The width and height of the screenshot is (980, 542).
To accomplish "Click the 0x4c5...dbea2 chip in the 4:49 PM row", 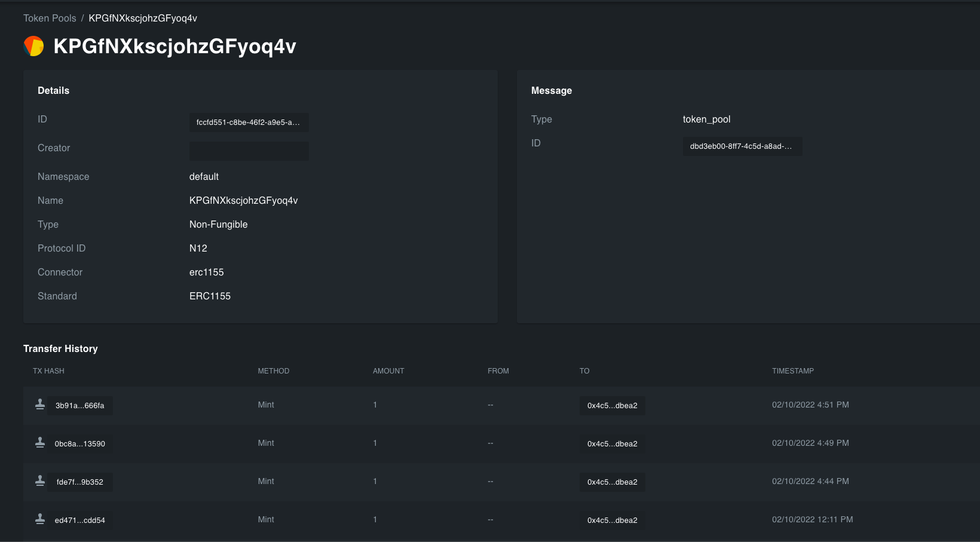I will (612, 443).
